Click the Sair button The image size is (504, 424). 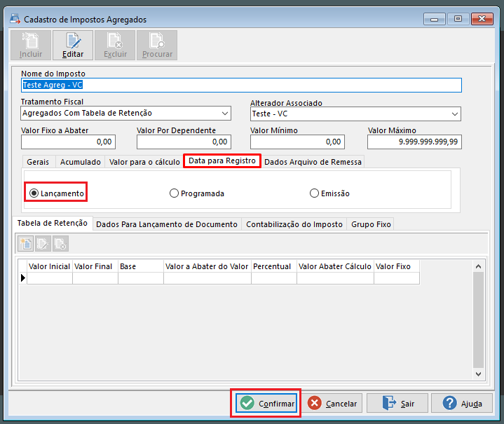(x=397, y=403)
